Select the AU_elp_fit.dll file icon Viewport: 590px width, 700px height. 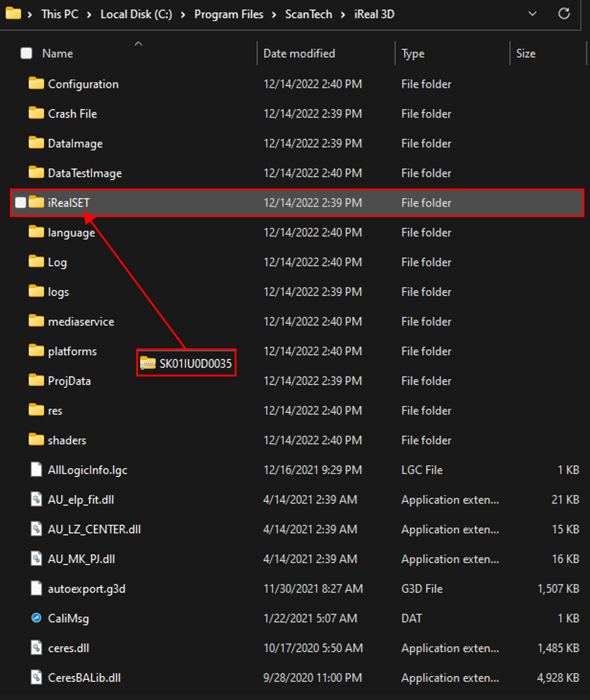click(35, 500)
